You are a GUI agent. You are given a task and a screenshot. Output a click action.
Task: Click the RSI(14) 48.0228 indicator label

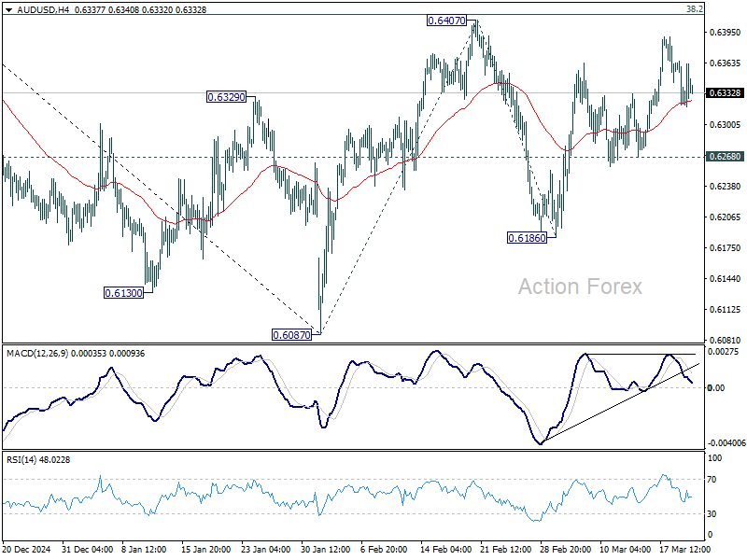click(38, 459)
